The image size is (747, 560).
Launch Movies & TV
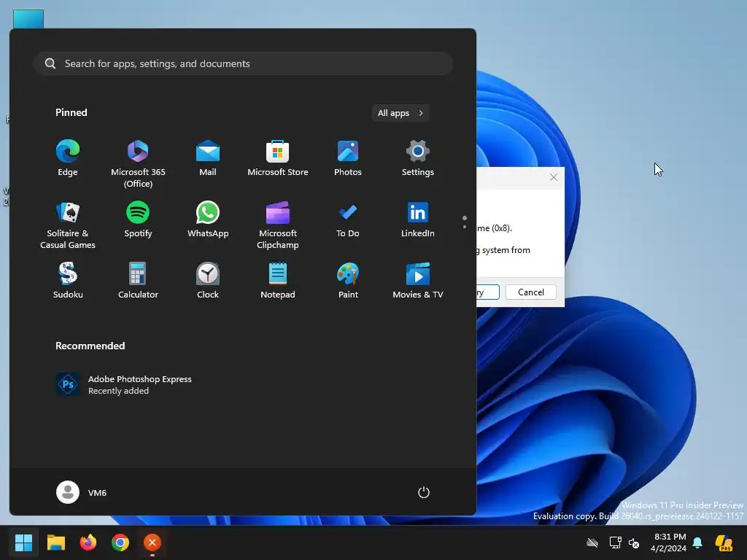pos(418,281)
